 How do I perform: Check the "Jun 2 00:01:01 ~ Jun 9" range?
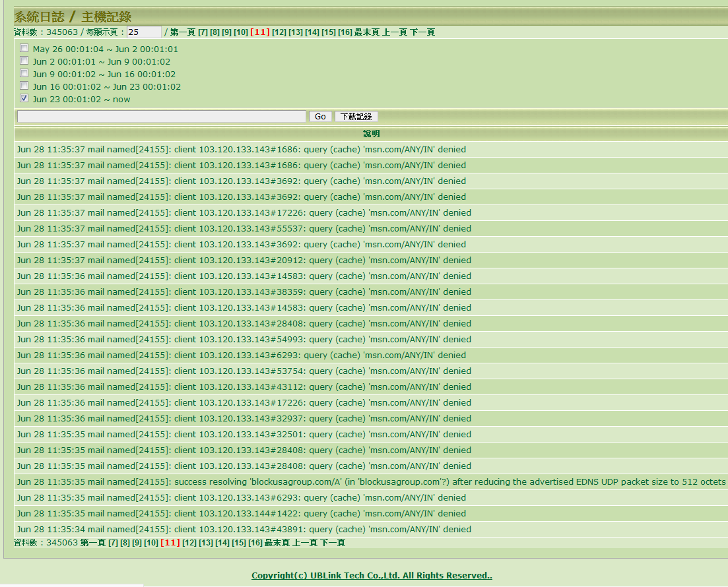pyautogui.click(x=24, y=61)
